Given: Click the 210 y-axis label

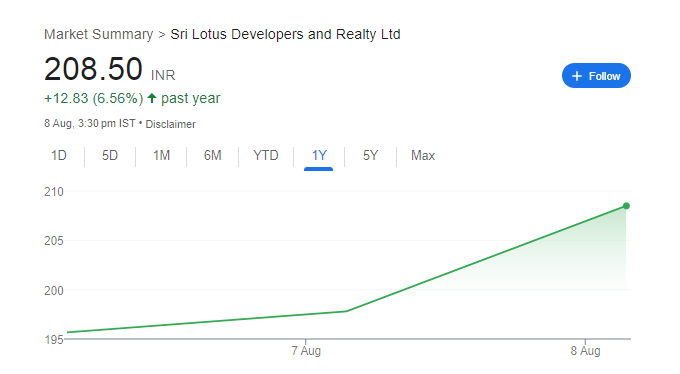Looking at the screenshot, I should tap(54, 191).
